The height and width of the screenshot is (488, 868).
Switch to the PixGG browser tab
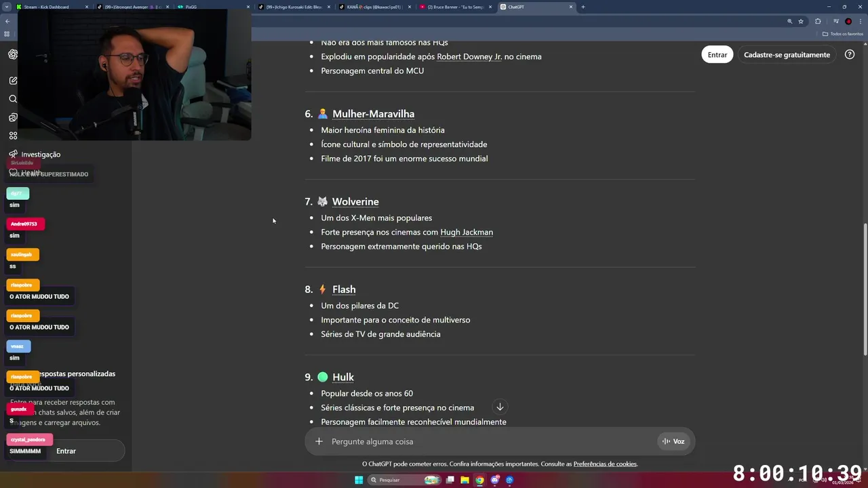pyautogui.click(x=214, y=7)
